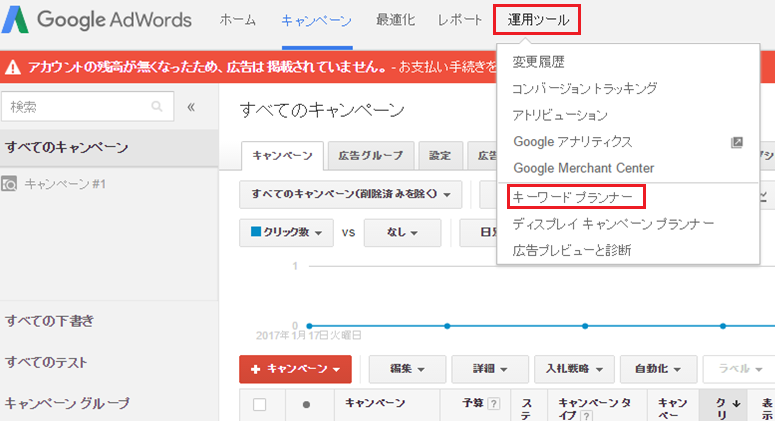
Task: Open the 最適化 top navigation tab
Action: pos(395,20)
